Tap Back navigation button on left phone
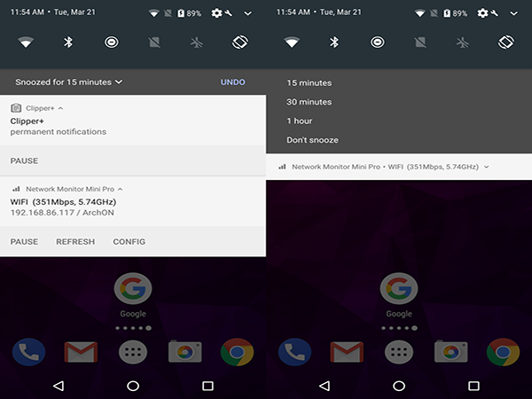This screenshot has height=399, width=532. pos(59,386)
